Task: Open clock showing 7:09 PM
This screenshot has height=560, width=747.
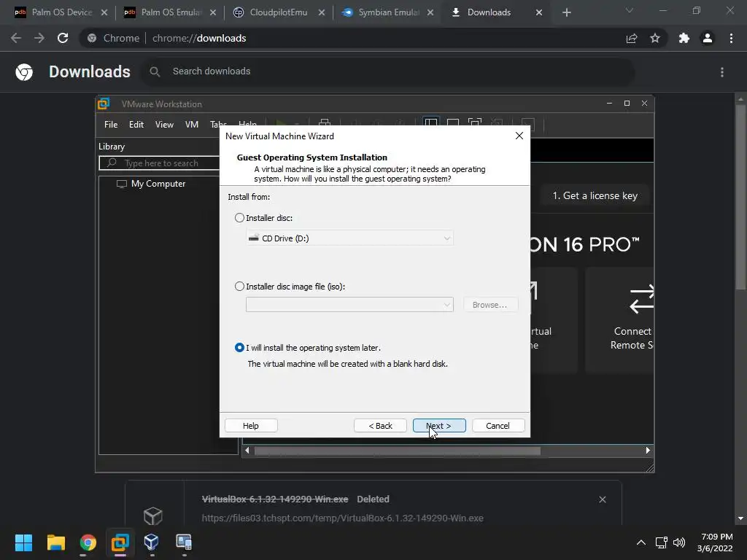Action: coord(715,542)
